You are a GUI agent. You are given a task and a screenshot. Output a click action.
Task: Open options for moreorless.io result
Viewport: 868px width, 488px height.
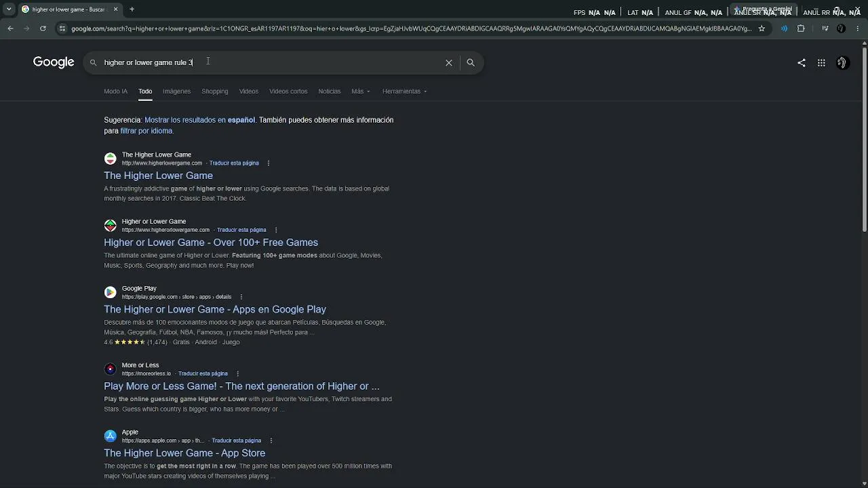tap(237, 373)
